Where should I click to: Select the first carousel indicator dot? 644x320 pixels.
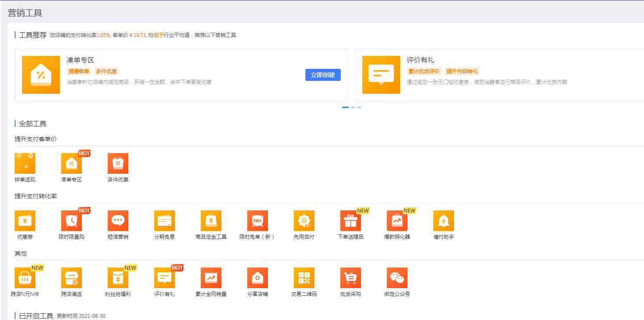pos(345,107)
